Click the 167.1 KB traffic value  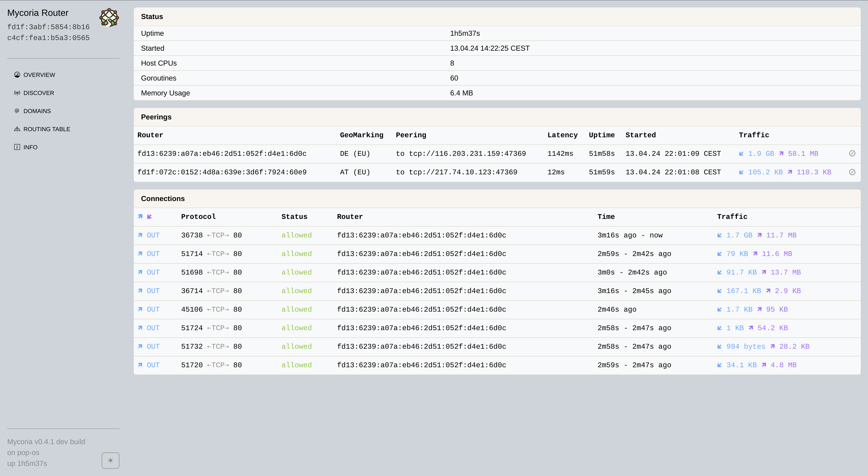pyautogui.click(x=744, y=291)
